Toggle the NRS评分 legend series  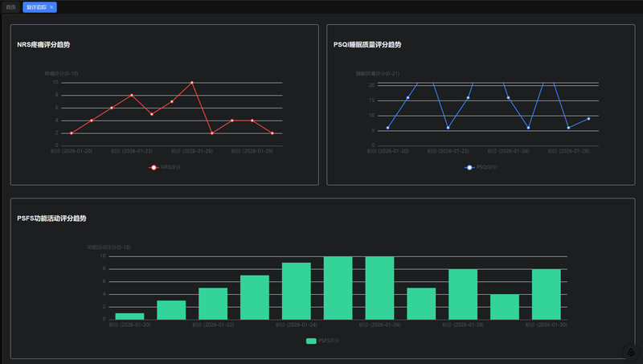(x=165, y=167)
